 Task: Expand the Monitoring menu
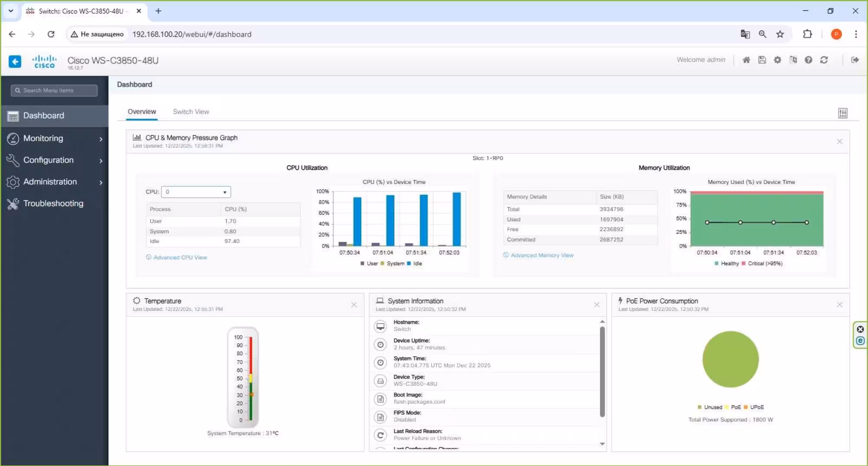[55, 138]
